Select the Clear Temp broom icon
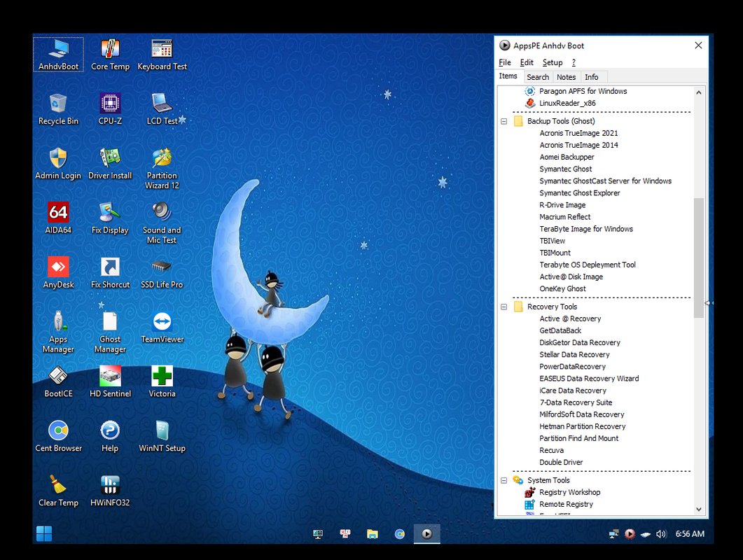This screenshot has height=560, width=743. pos(58,491)
